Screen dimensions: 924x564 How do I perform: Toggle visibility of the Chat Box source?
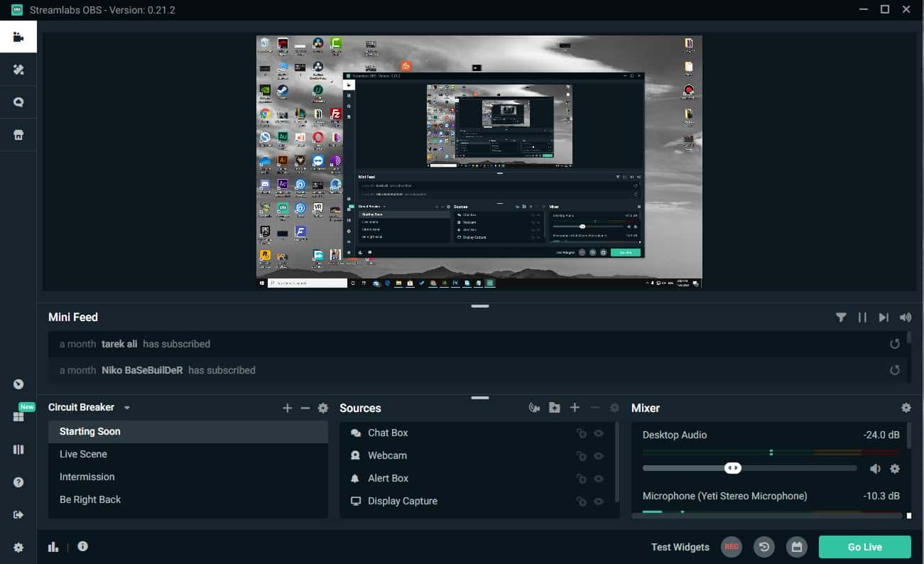599,433
